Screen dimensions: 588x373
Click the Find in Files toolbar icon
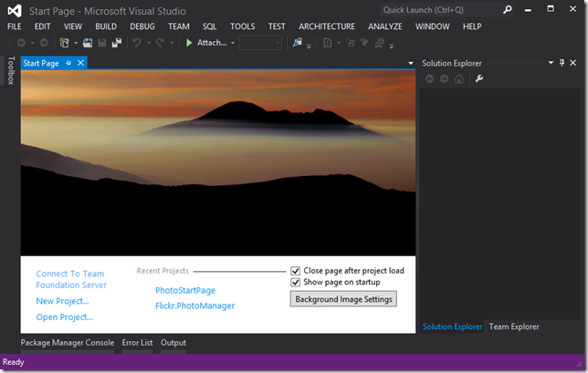(298, 43)
